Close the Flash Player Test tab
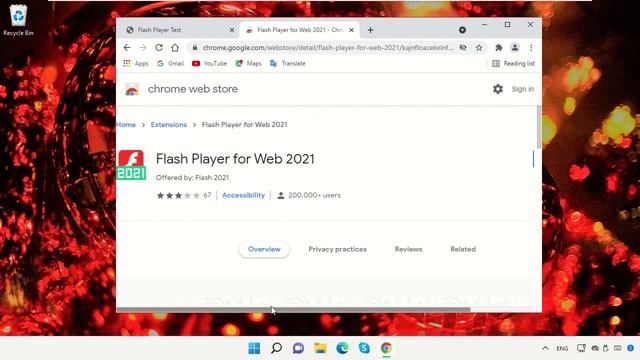 click(x=232, y=30)
